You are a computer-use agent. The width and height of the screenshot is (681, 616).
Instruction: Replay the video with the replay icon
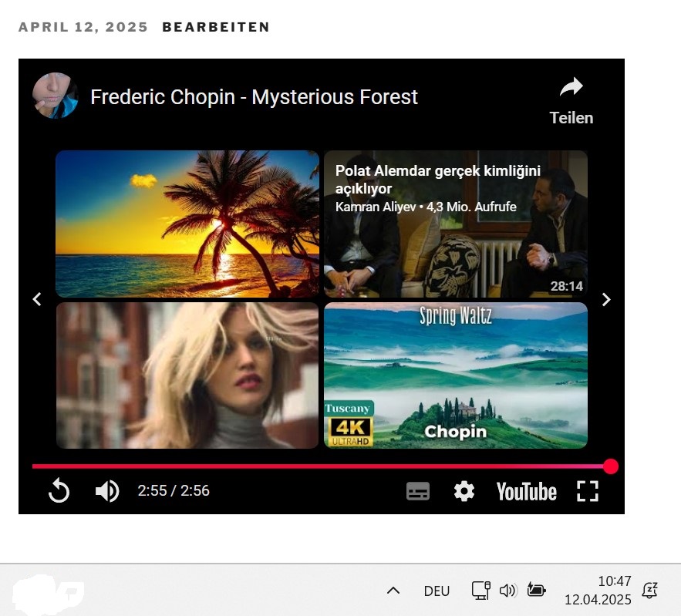(x=59, y=490)
